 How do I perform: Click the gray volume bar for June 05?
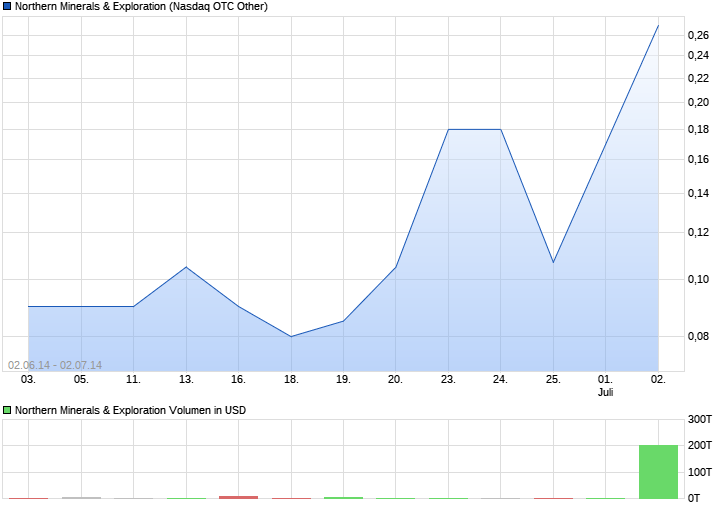click(x=81, y=498)
